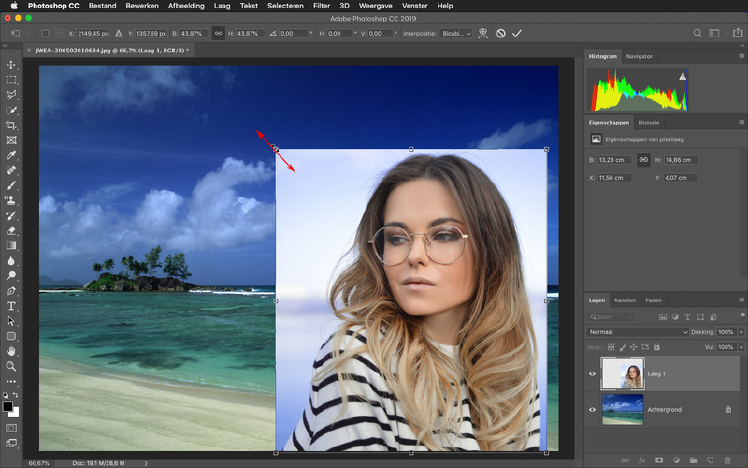Image resolution: width=748 pixels, height=468 pixels.
Task: Add a layer mask
Action: pyautogui.click(x=659, y=460)
